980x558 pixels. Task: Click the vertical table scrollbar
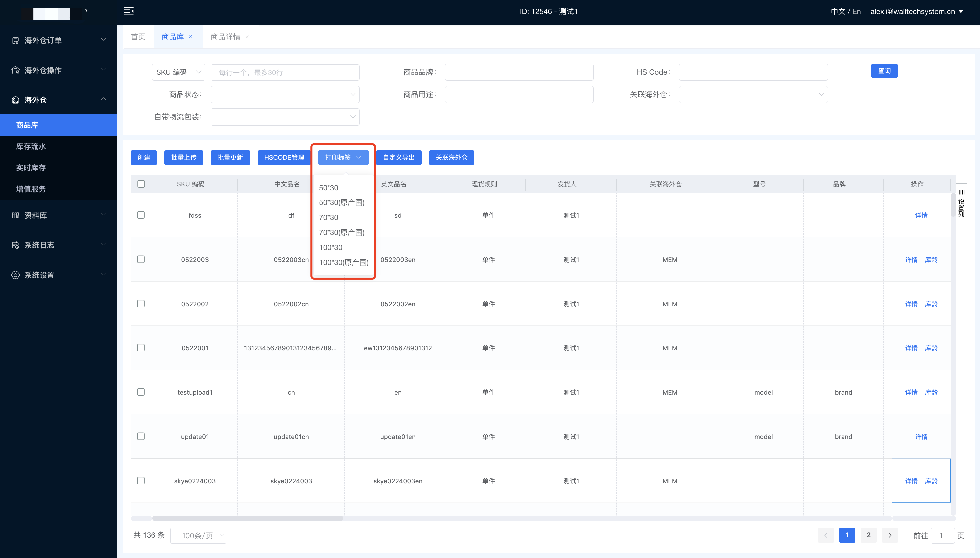pos(953,205)
